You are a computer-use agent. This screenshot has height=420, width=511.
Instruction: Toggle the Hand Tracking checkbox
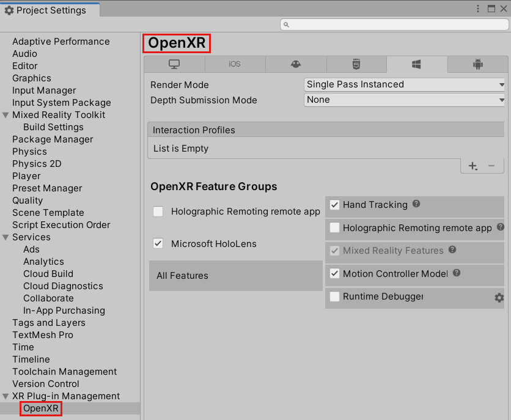tap(334, 205)
